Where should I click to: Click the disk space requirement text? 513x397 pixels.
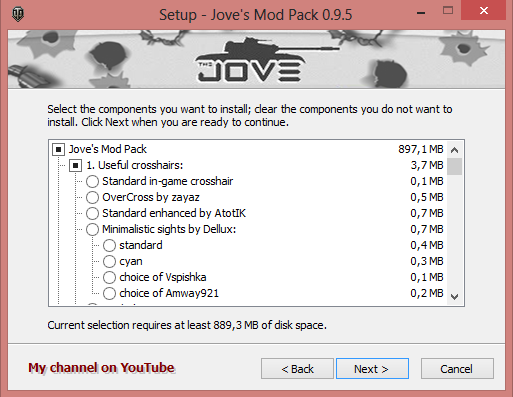pyautogui.click(x=187, y=325)
